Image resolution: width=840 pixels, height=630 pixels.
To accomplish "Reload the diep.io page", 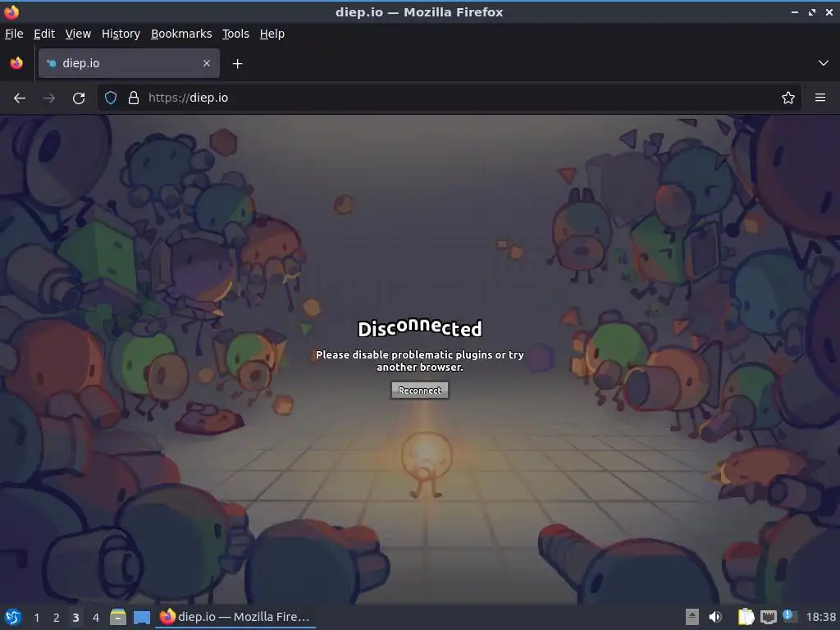I will (79, 98).
